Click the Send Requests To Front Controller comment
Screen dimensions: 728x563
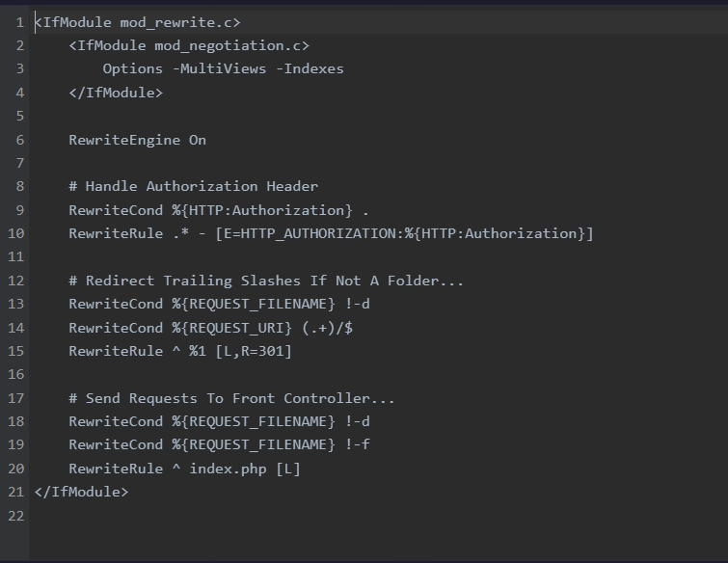tap(231, 398)
